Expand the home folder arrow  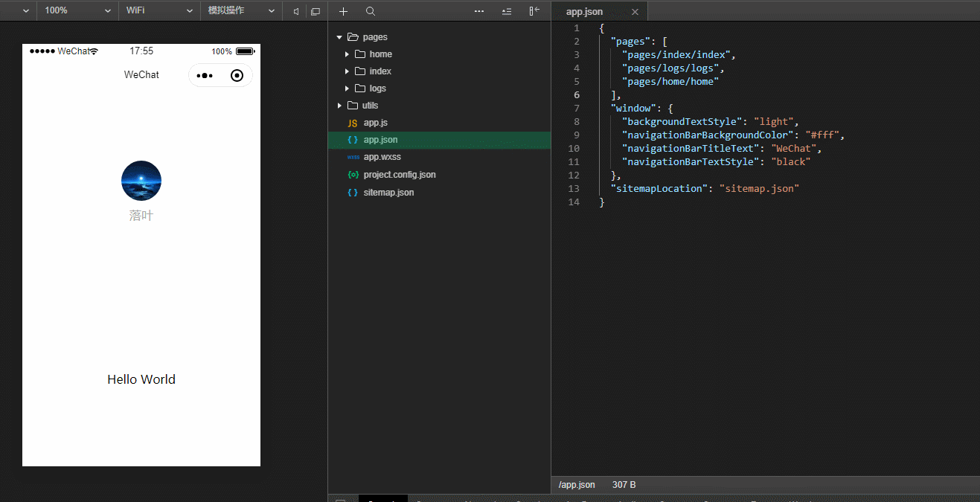(347, 54)
